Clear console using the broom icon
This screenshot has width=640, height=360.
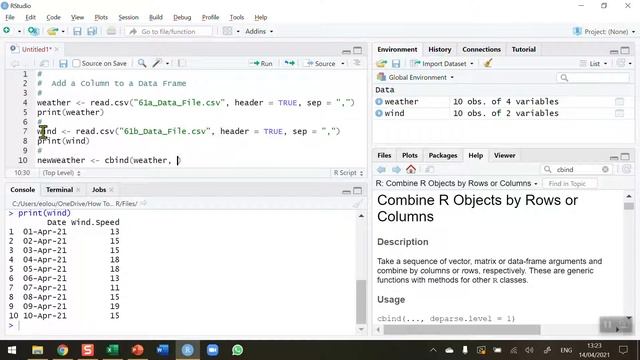point(358,203)
